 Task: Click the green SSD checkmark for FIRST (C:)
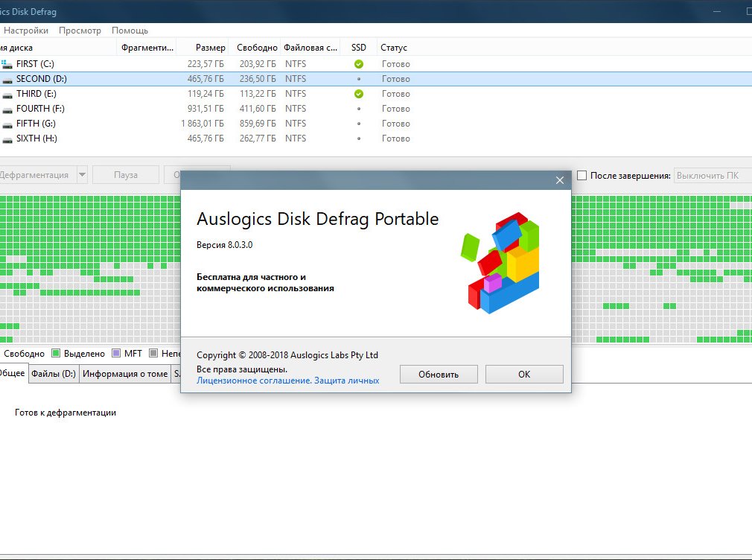[x=359, y=64]
